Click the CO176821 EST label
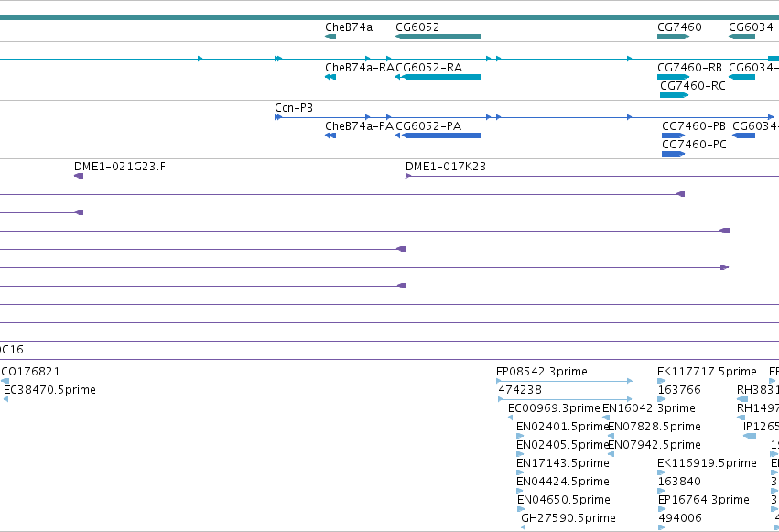 pos(30,372)
